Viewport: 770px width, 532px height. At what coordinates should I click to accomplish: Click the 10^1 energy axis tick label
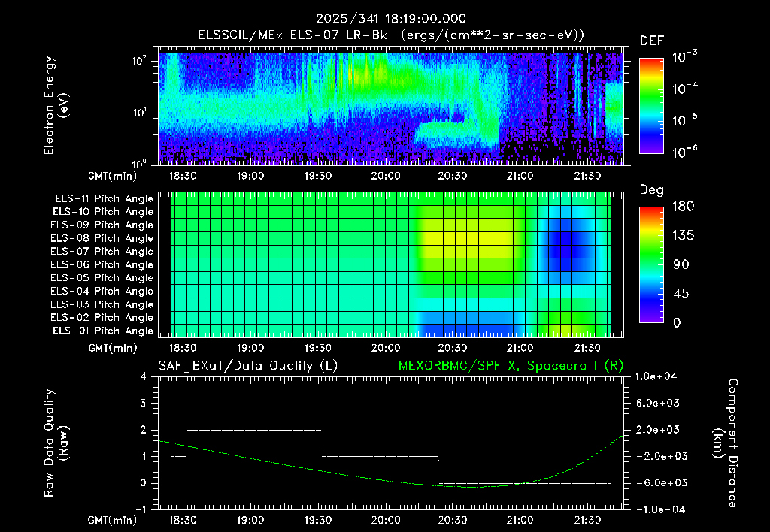(x=139, y=112)
